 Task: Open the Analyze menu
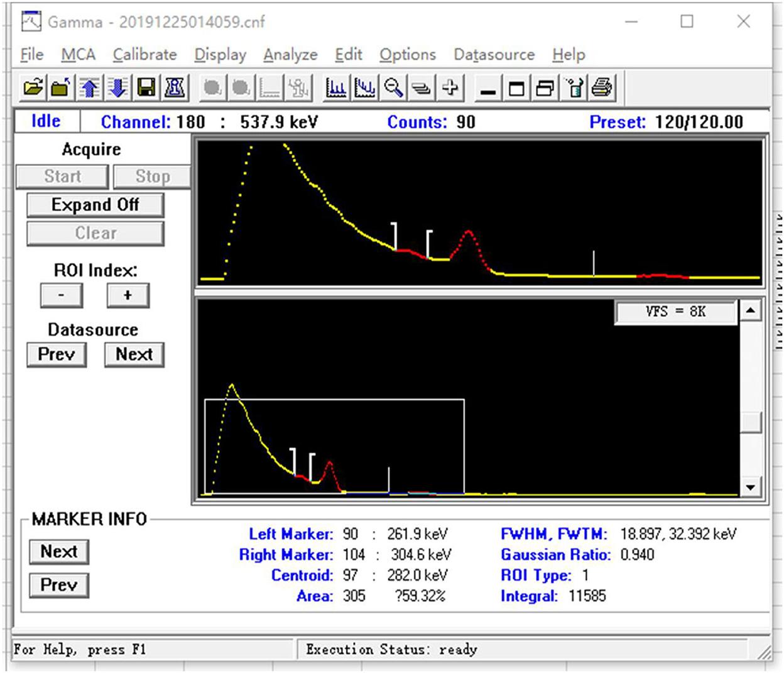pyautogui.click(x=290, y=55)
